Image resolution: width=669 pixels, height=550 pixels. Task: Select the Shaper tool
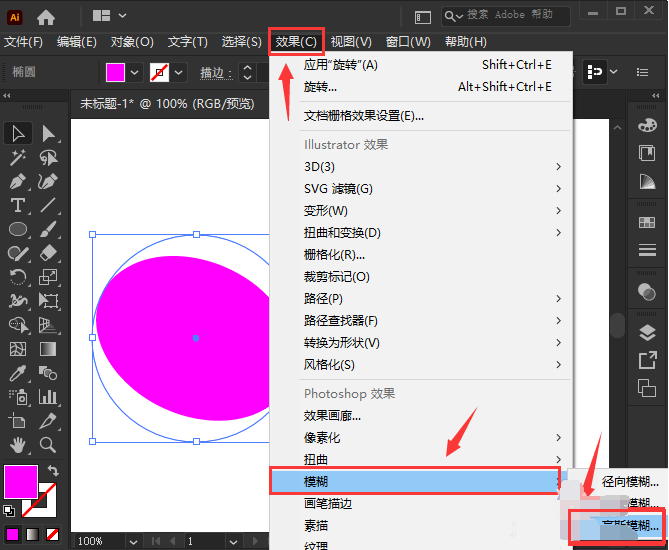click(18, 253)
